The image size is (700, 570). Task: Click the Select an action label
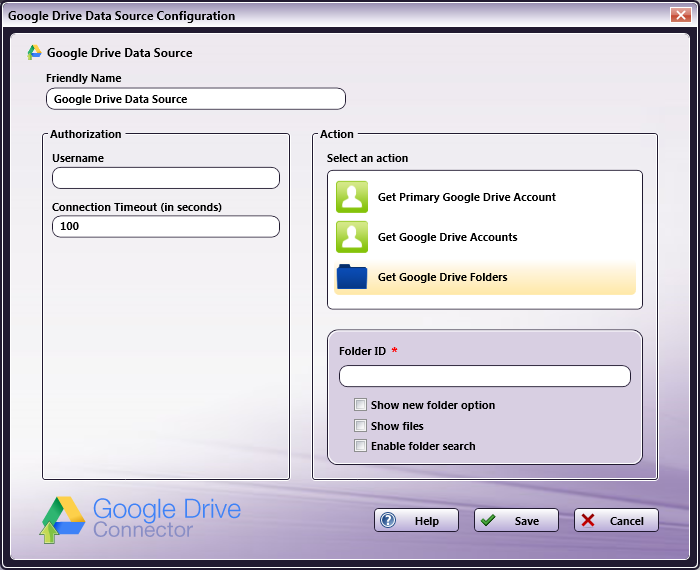tap(367, 158)
